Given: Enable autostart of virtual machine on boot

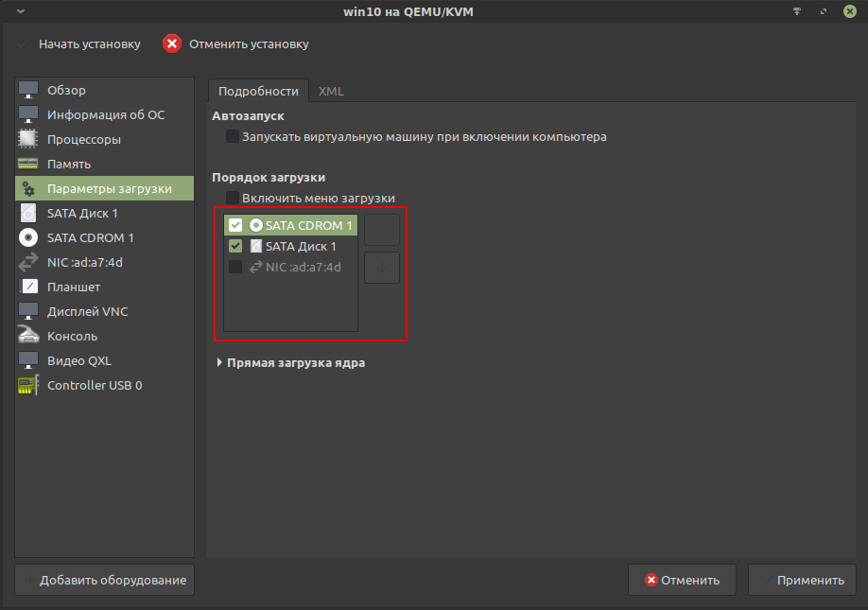Looking at the screenshot, I should coord(233,137).
